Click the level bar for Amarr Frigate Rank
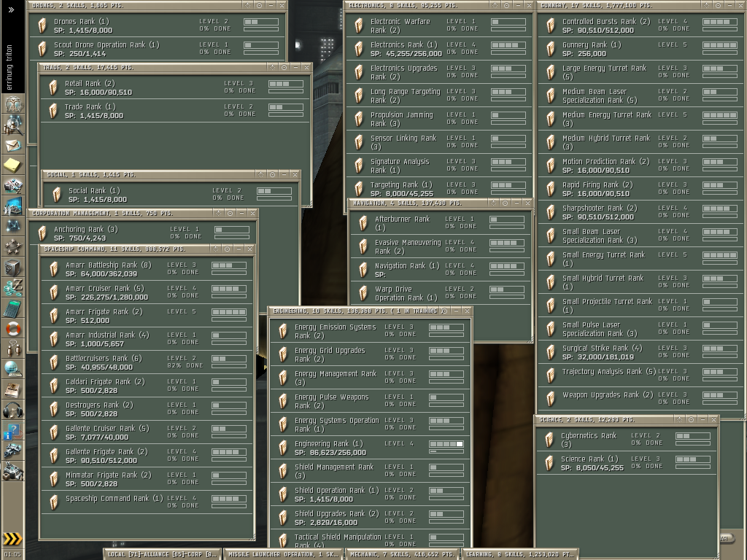Viewport: 747px width, 560px height. [x=229, y=312]
